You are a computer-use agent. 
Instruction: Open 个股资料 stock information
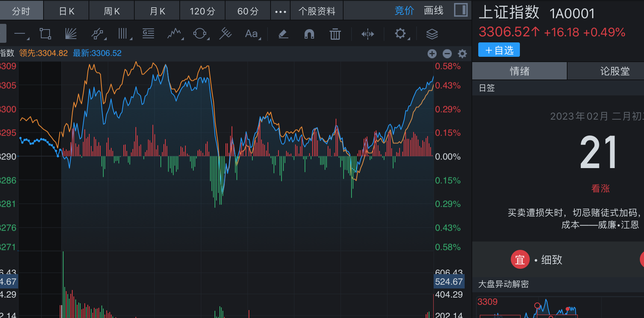317,11
